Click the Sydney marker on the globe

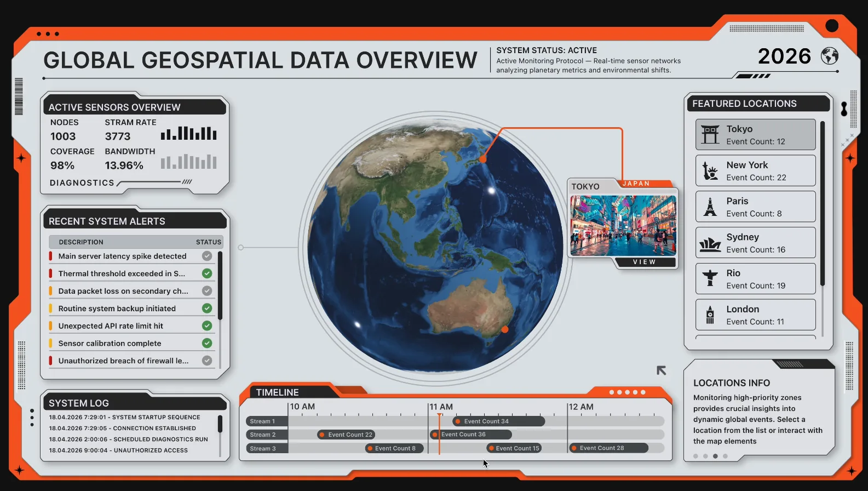(x=505, y=329)
